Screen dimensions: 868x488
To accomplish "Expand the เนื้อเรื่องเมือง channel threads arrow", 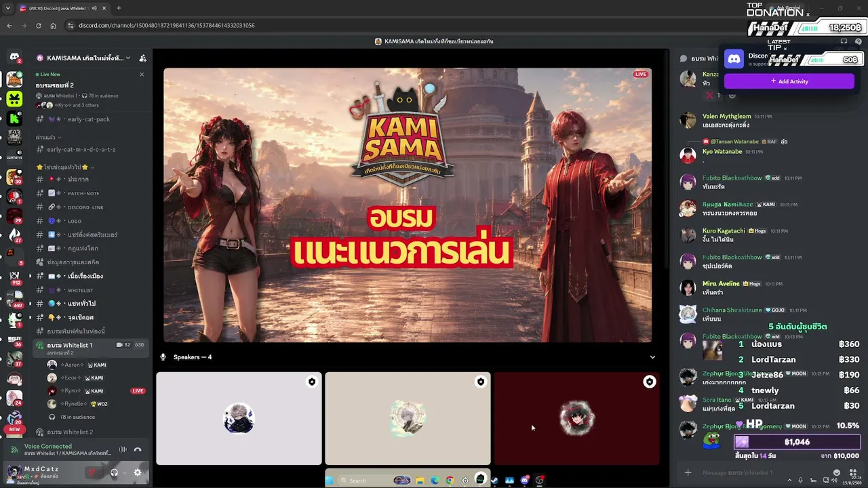I will (x=30, y=277).
